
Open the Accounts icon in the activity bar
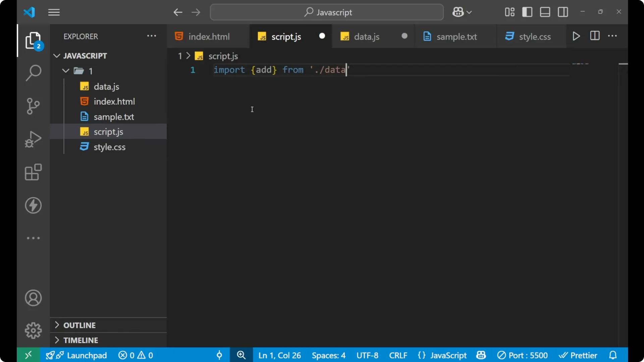click(33, 298)
